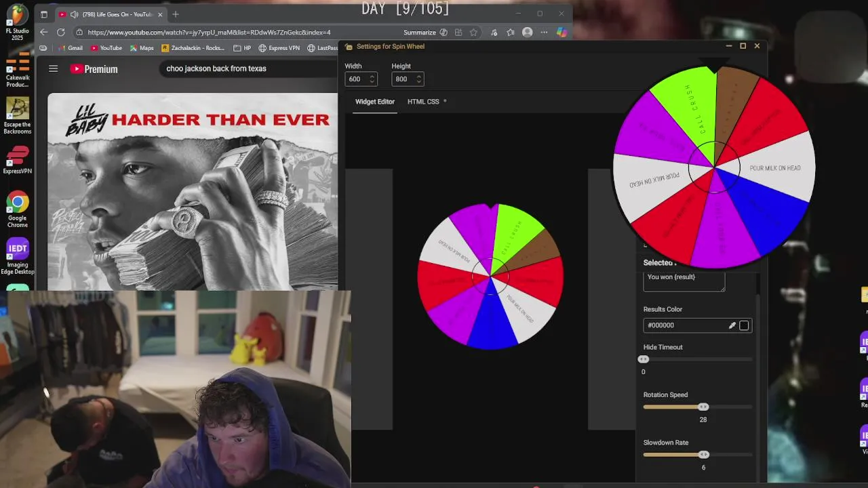Mute tab audio speaker icon

(74, 14)
